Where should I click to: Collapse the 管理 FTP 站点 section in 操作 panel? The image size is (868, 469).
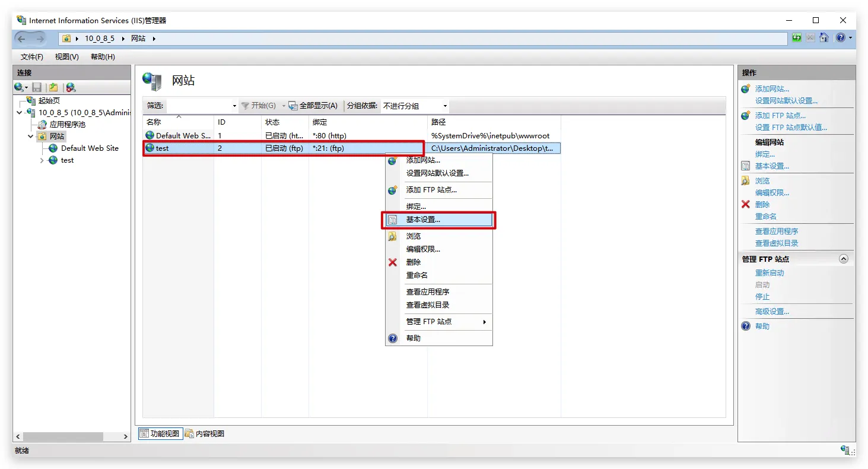[x=844, y=259]
